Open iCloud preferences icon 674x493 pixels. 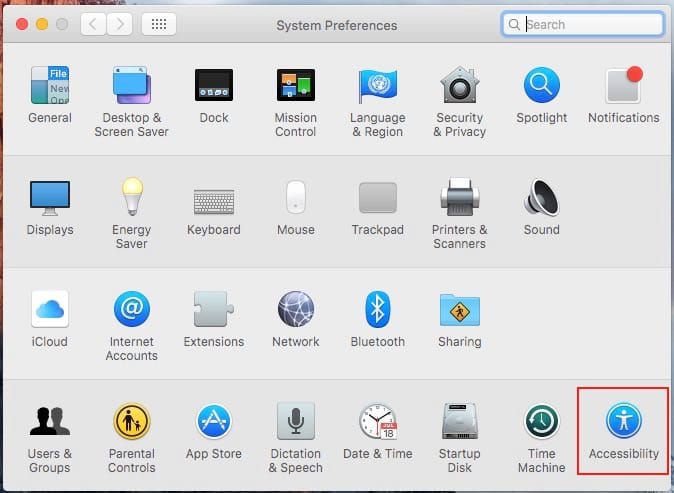(x=50, y=309)
